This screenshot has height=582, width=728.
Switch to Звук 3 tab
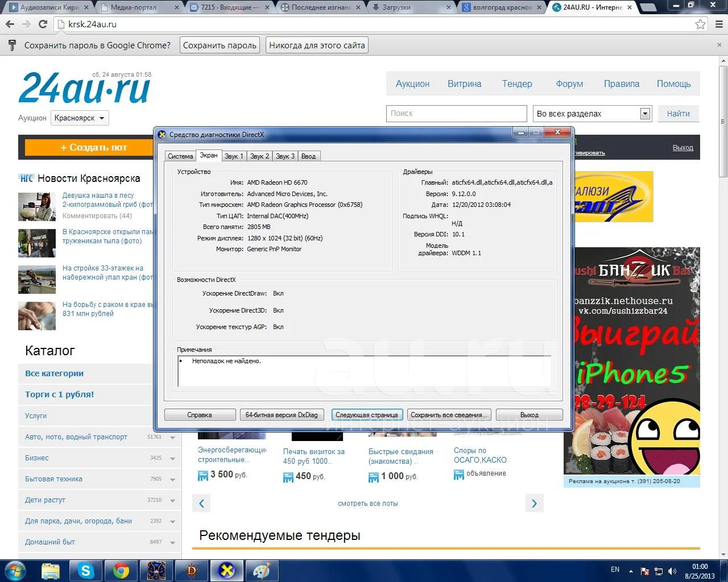tap(286, 156)
